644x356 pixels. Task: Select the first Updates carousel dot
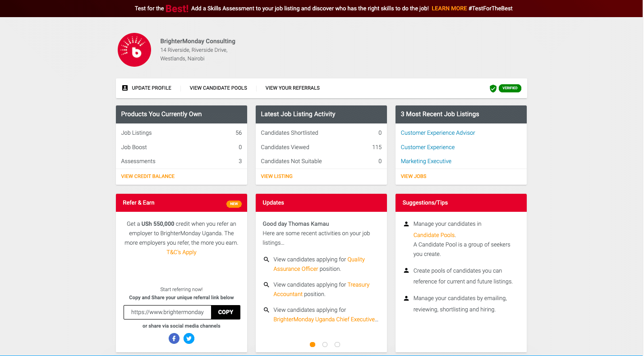[313, 344]
